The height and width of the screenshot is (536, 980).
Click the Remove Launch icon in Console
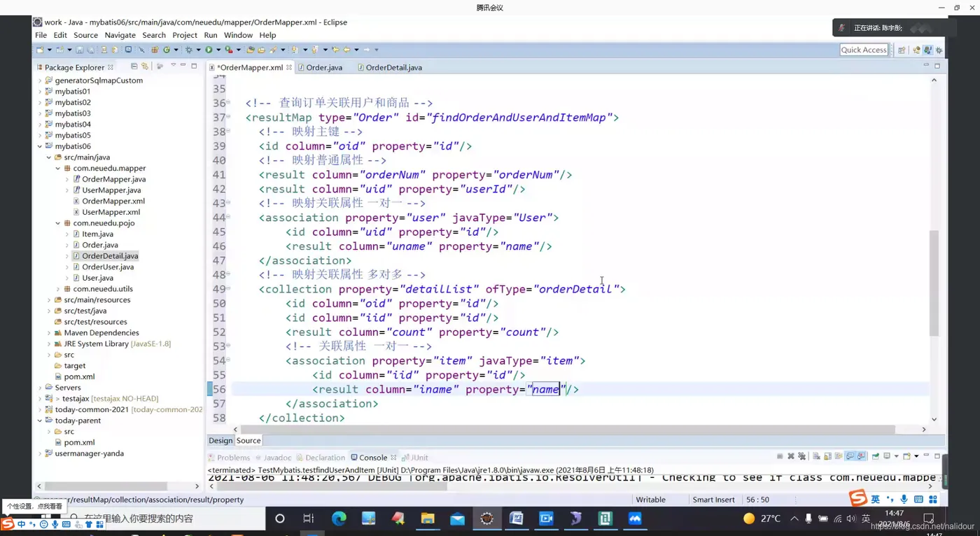click(x=791, y=456)
